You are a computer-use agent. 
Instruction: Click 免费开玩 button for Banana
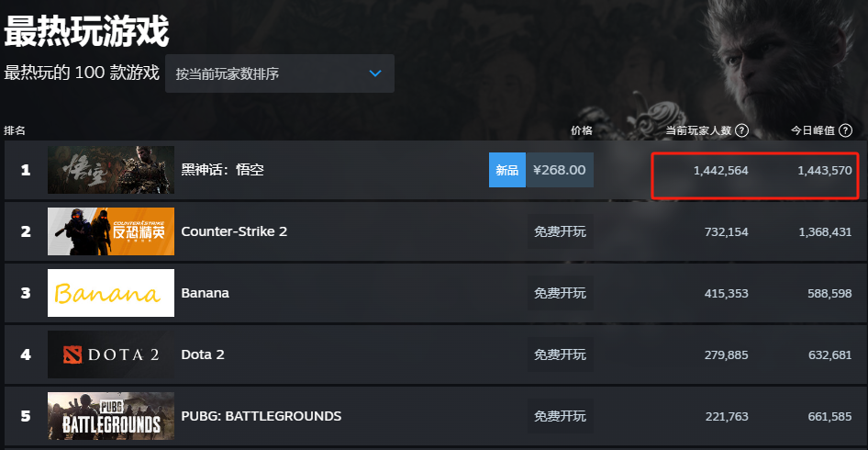click(x=560, y=293)
